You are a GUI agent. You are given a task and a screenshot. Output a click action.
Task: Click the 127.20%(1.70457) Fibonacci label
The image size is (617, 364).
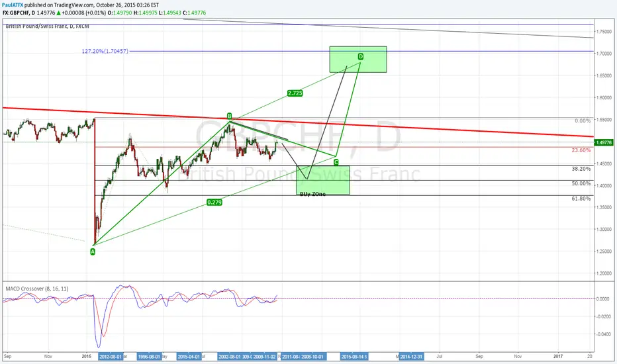pyautogui.click(x=105, y=51)
